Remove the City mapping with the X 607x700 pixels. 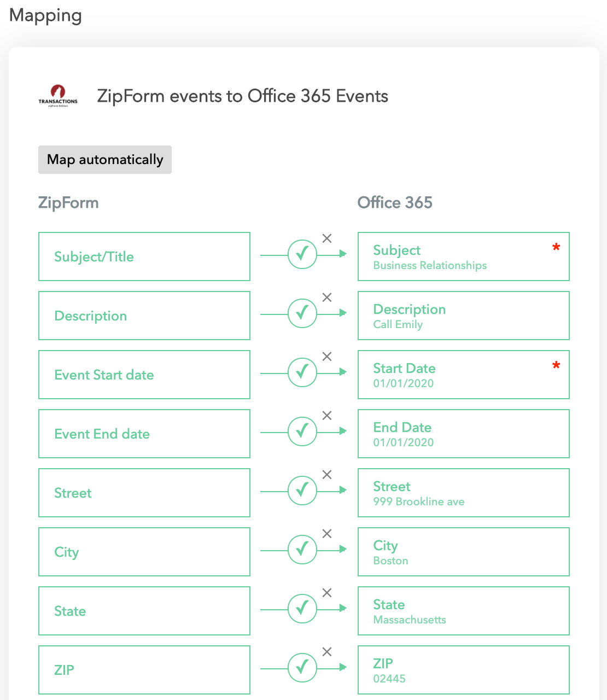click(x=327, y=534)
